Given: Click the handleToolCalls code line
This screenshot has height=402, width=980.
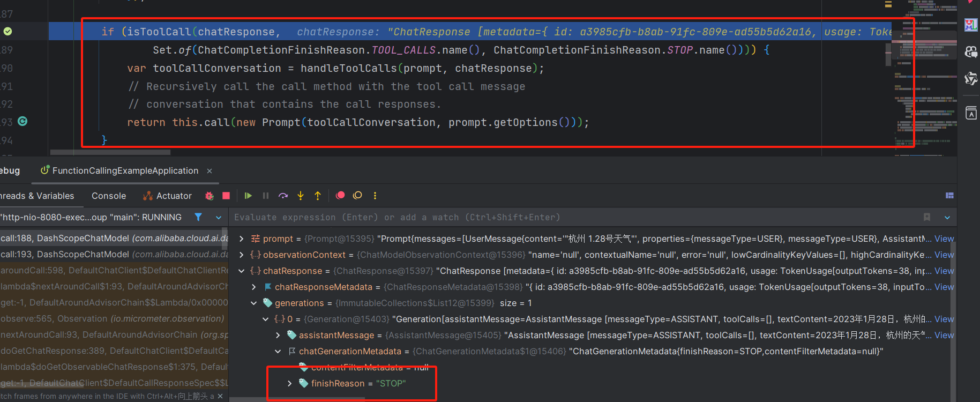Looking at the screenshot, I should coord(335,68).
